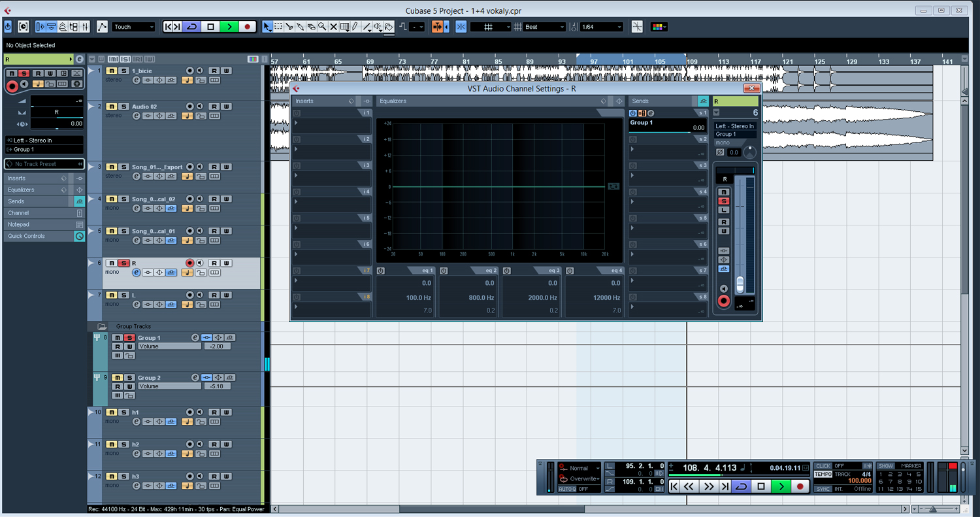Screen dimensions: 980x517
Task: Choose the Mute tool X icon
Action: (333, 27)
